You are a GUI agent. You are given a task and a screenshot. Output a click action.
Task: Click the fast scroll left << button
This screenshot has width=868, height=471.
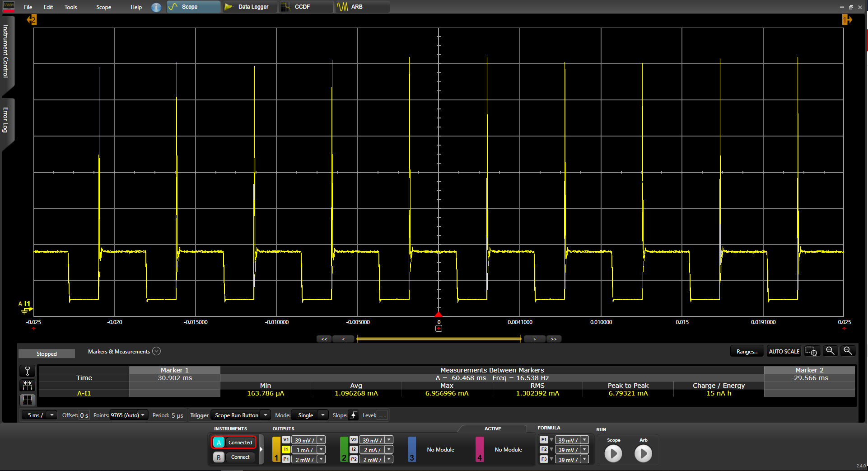[x=324, y=339]
